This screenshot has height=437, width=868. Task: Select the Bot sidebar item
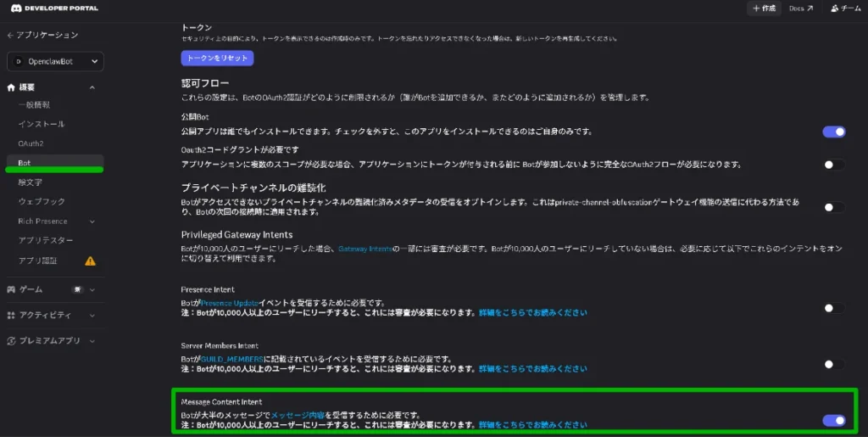[55, 163]
